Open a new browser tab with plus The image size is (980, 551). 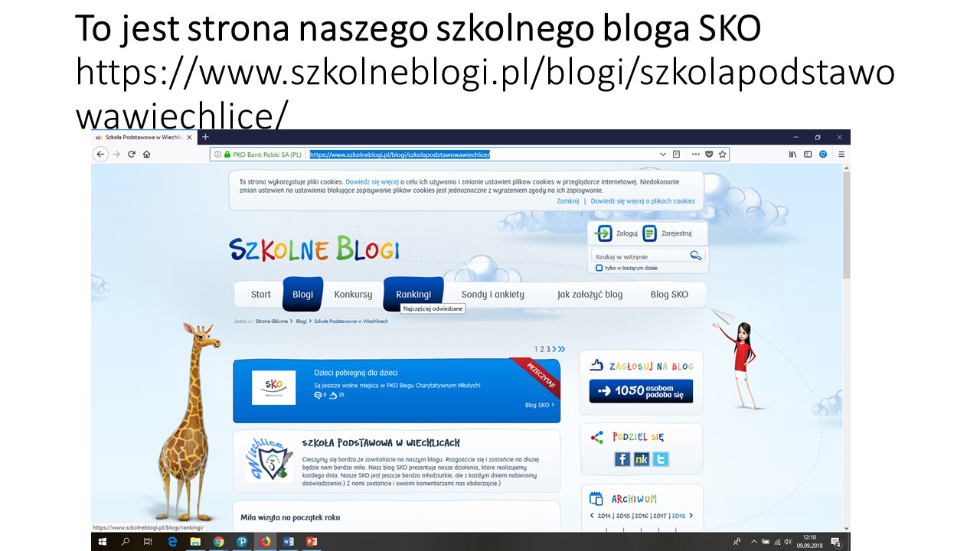pos(204,137)
